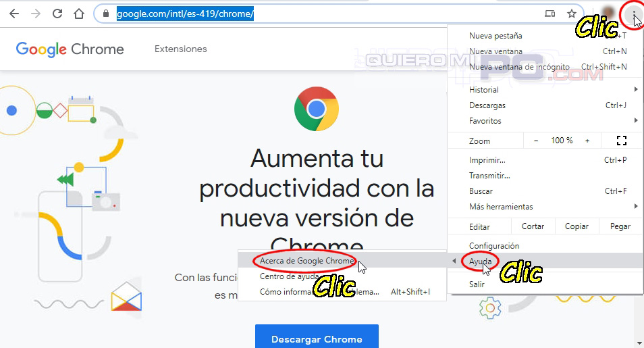Click the cast/device icon in address bar
This screenshot has height=348, width=644.
click(x=550, y=14)
